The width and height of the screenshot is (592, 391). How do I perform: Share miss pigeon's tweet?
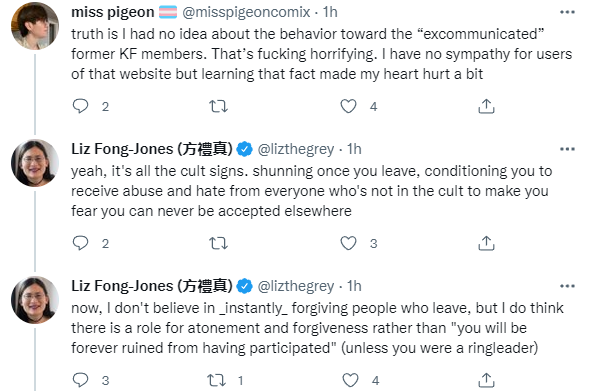486,106
